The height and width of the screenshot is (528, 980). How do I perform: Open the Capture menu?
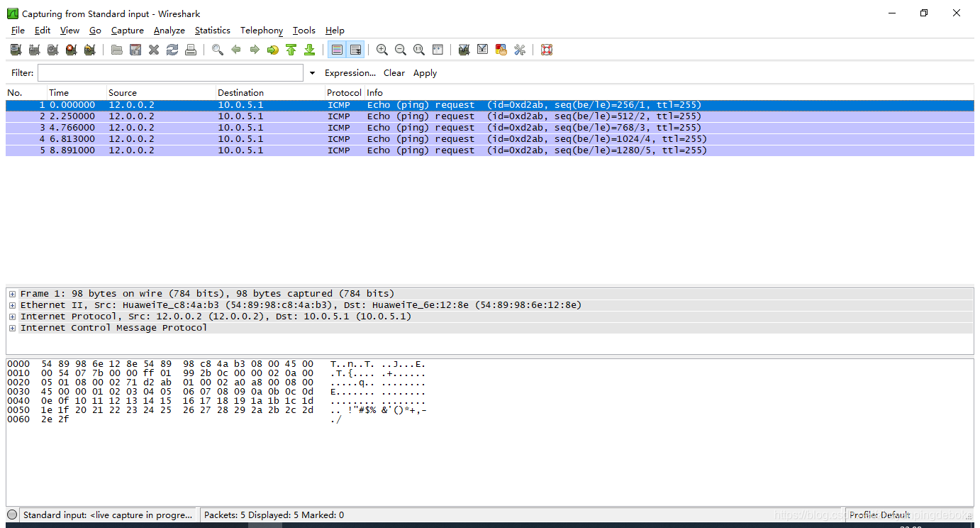128,31
